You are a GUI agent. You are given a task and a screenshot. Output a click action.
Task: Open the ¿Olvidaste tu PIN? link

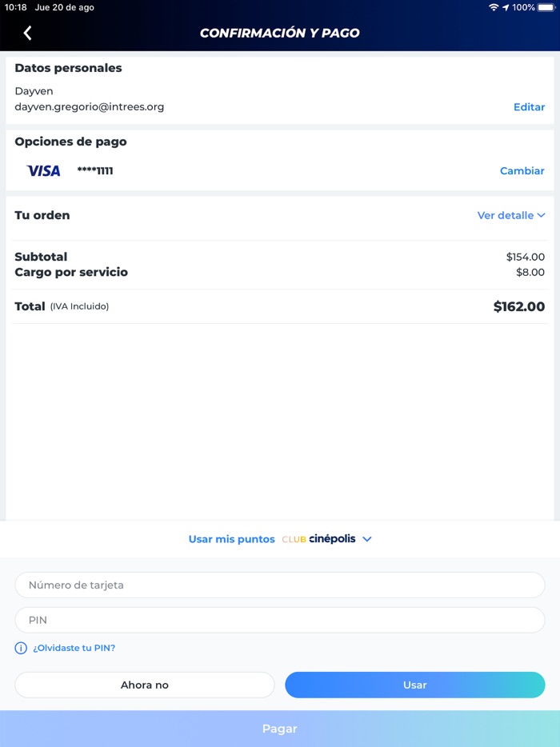pyautogui.click(x=74, y=648)
